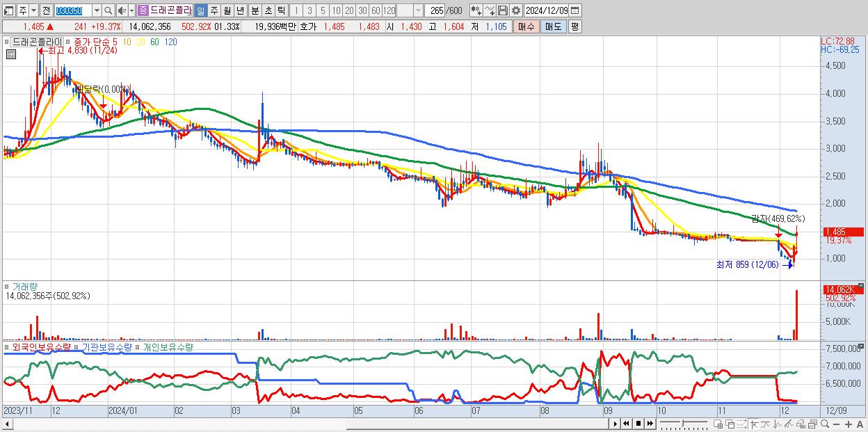Click the 전 button next to stock code
The width and height of the screenshot is (868, 432).
(46, 10)
